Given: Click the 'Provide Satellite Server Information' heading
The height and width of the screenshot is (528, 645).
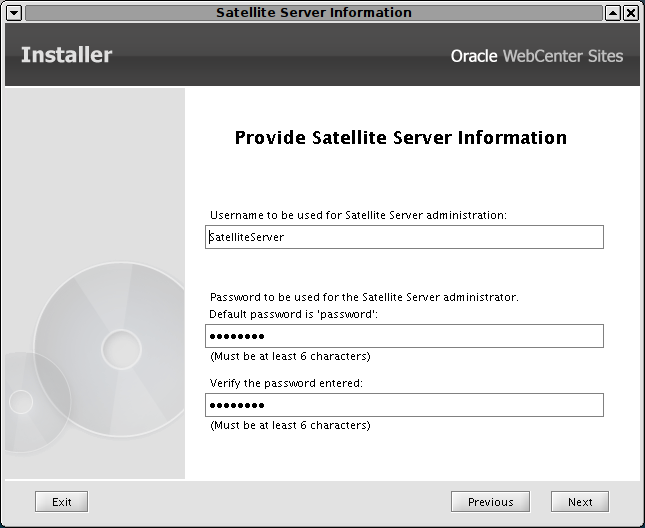Looking at the screenshot, I should (x=401, y=137).
